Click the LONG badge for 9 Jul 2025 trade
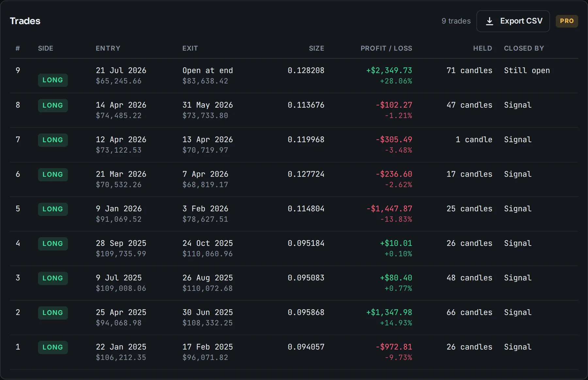This screenshot has height=380, width=588. click(53, 278)
